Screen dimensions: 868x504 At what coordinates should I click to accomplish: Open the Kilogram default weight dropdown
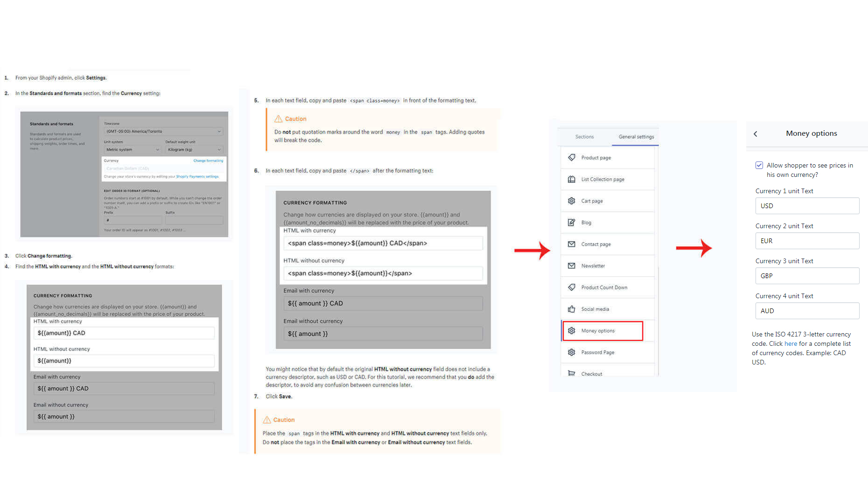pyautogui.click(x=194, y=150)
